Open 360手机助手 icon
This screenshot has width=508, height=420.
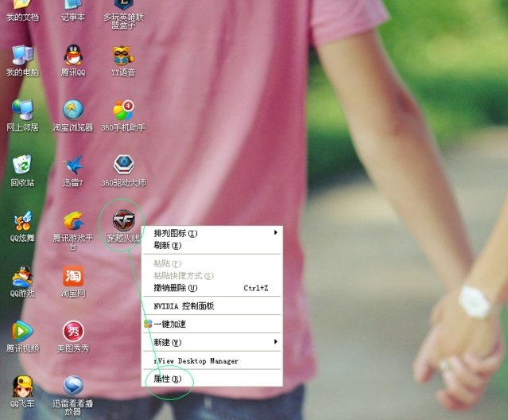[123, 115]
